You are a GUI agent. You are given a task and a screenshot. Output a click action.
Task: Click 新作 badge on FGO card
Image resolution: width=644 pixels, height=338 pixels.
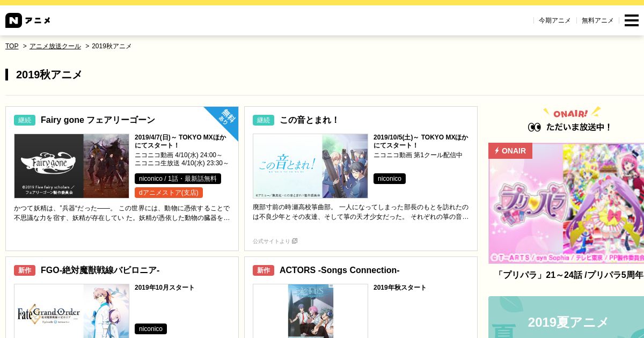pos(25,270)
